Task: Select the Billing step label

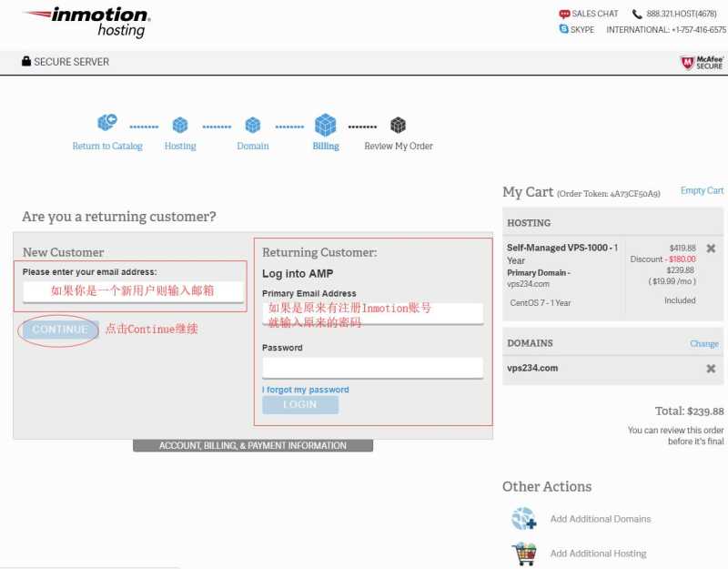Action: tap(326, 146)
